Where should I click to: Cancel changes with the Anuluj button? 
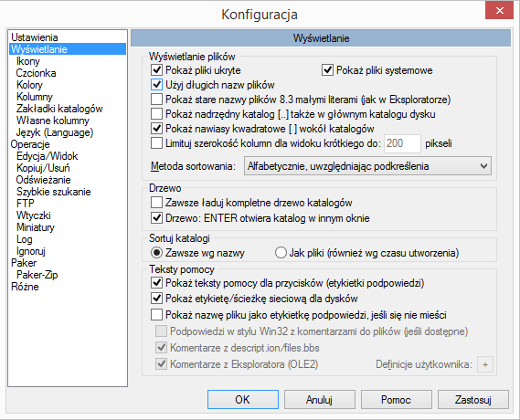coord(319,400)
